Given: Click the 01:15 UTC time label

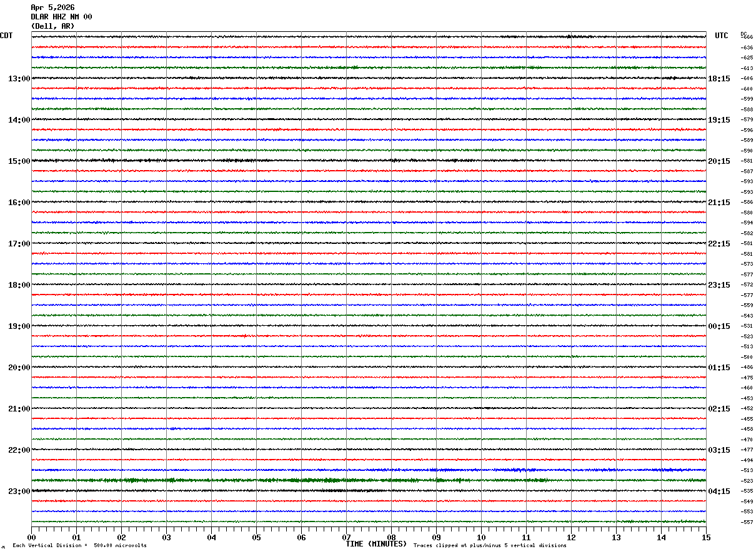Looking at the screenshot, I should 719,368.
